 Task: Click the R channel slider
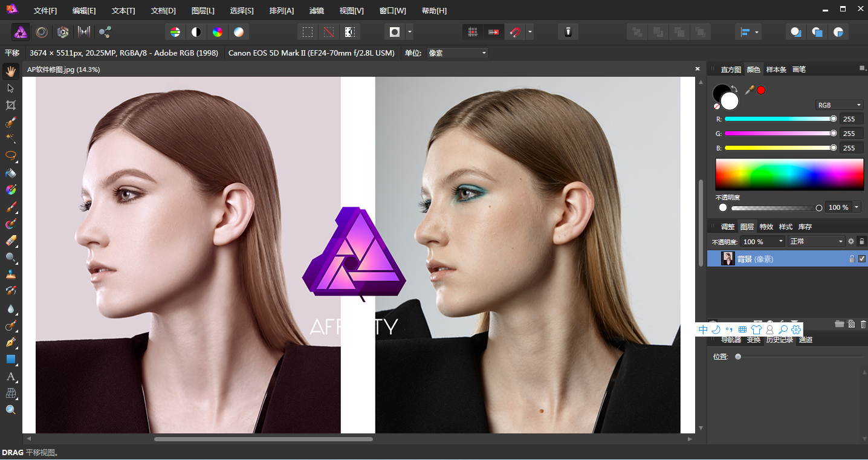click(x=780, y=119)
